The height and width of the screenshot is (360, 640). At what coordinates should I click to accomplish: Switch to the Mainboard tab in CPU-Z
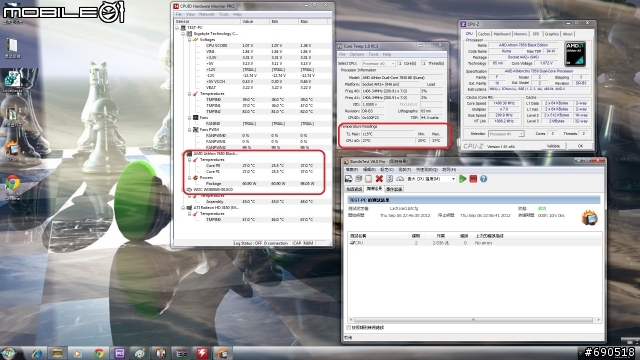pyautogui.click(x=502, y=34)
